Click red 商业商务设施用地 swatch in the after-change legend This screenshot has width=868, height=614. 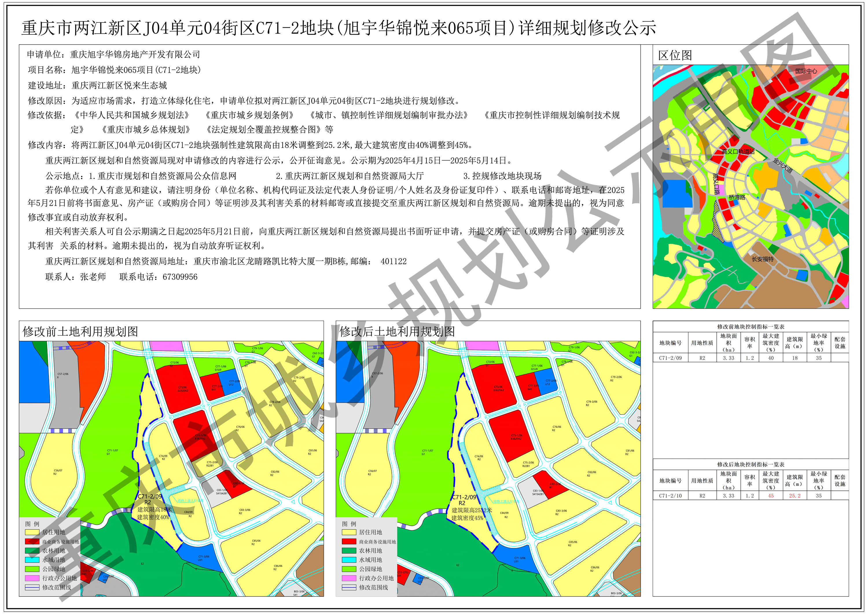(x=349, y=542)
